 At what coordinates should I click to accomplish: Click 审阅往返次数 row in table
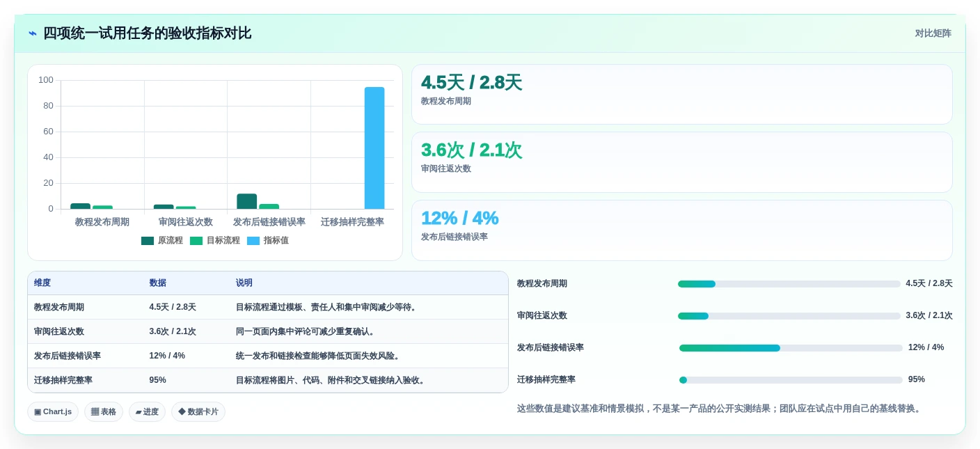click(268, 331)
